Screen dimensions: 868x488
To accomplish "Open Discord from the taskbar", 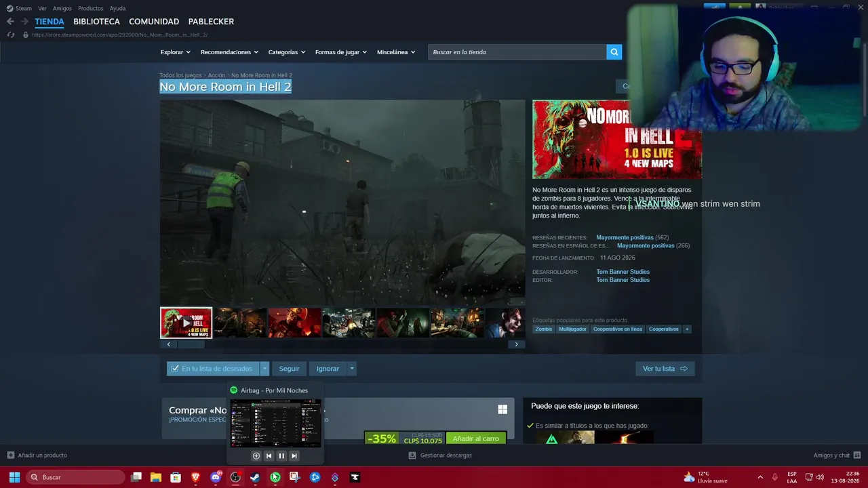I will tap(216, 477).
